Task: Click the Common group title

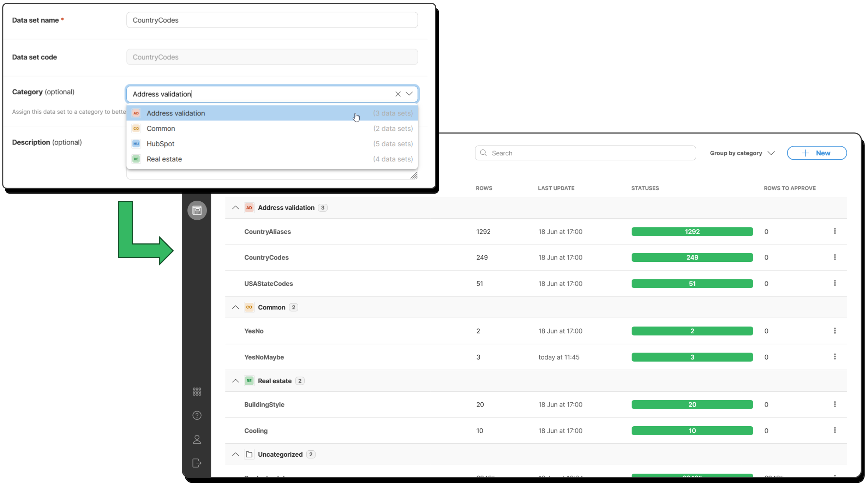Action: pos(271,307)
